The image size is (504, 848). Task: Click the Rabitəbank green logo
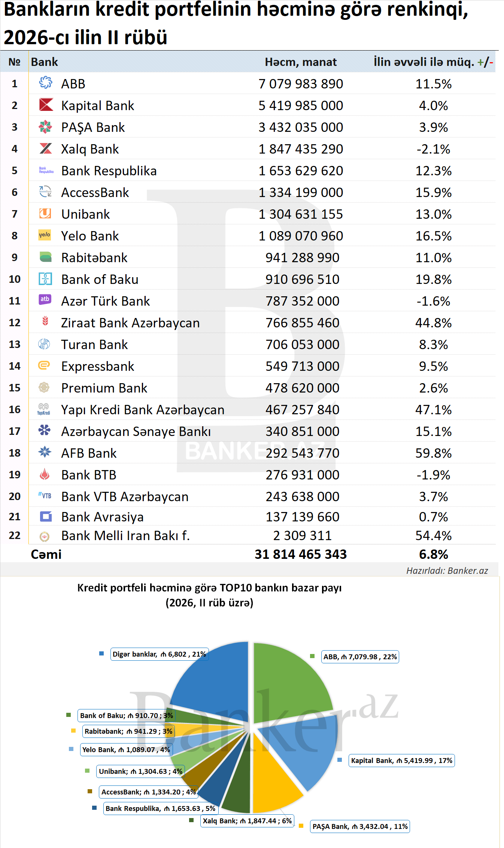[x=46, y=257]
